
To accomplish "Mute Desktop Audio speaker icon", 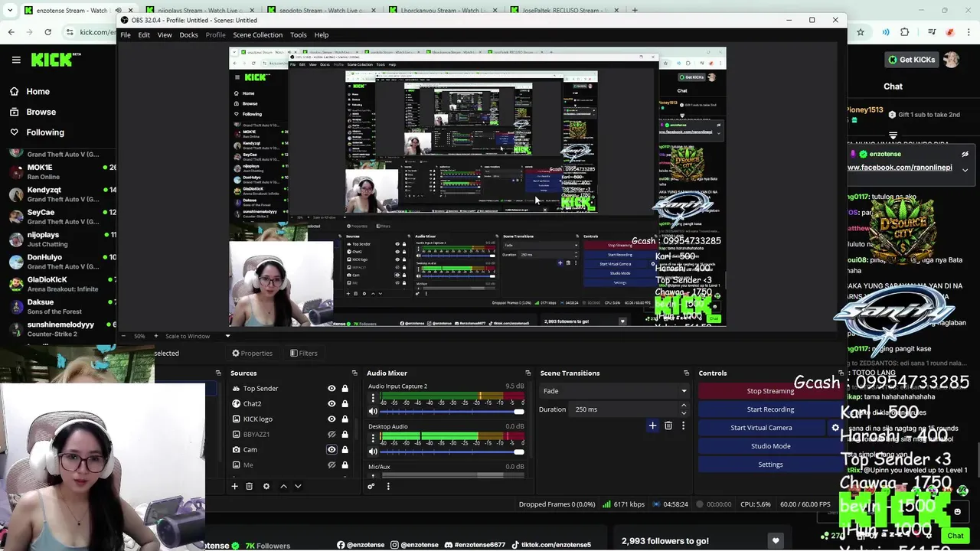I will pos(373,452).
